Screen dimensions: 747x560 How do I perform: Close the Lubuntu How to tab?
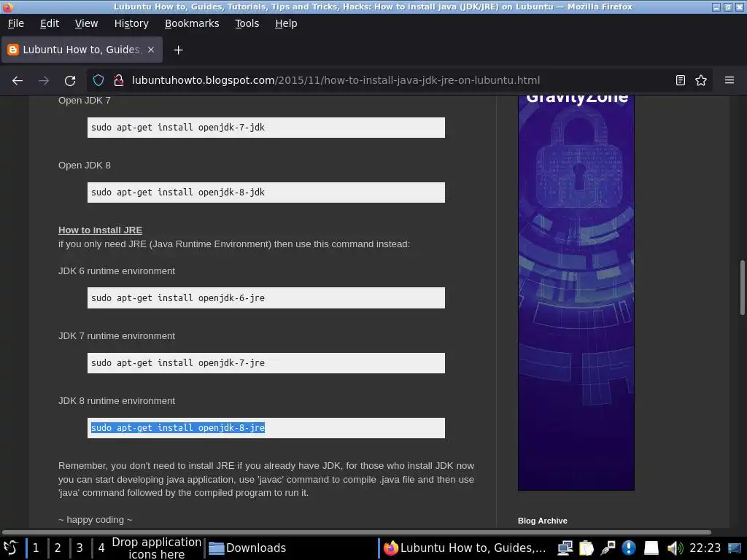151,50
